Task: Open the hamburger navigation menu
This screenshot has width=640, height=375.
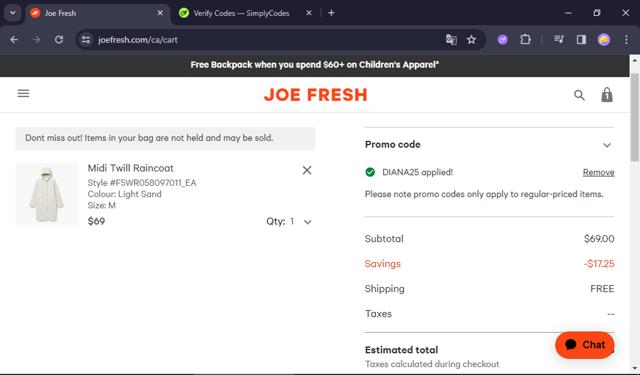Action: 23,93
